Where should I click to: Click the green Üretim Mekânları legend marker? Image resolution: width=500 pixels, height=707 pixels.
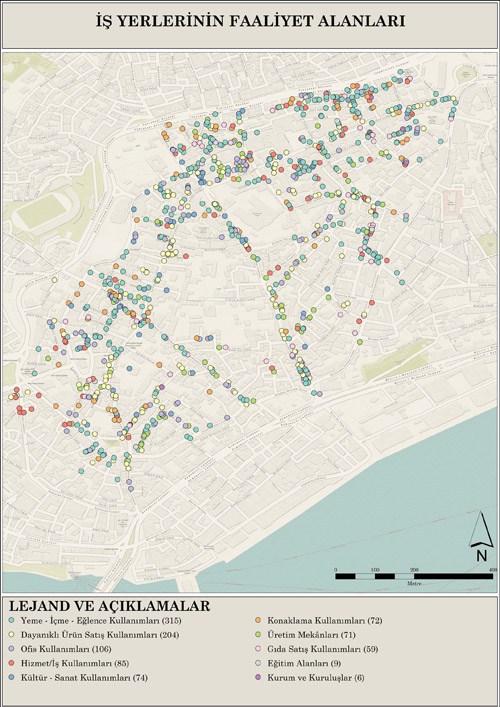point(258,635)
